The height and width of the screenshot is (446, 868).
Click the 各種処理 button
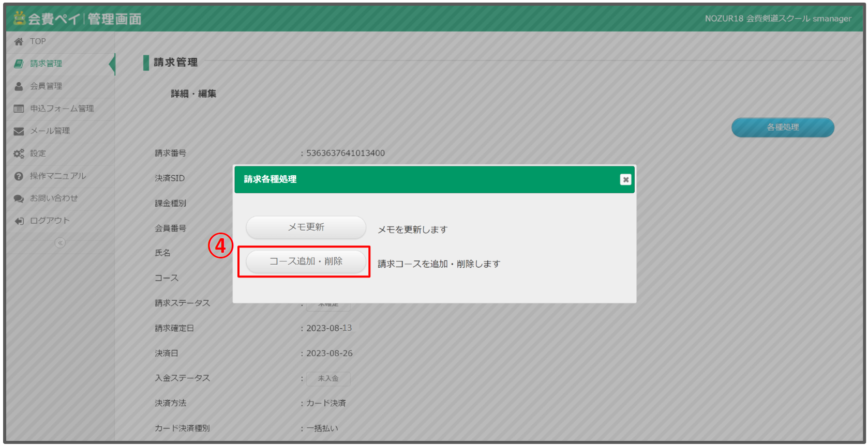pyautogui.click(x=783, y=127)
